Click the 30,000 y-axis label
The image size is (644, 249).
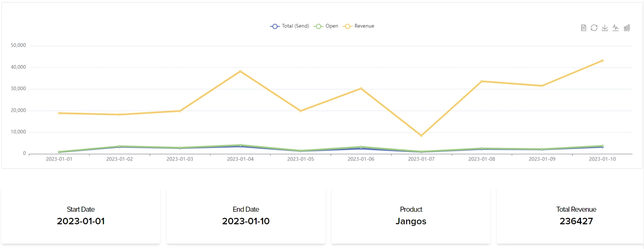pos(18,88)
